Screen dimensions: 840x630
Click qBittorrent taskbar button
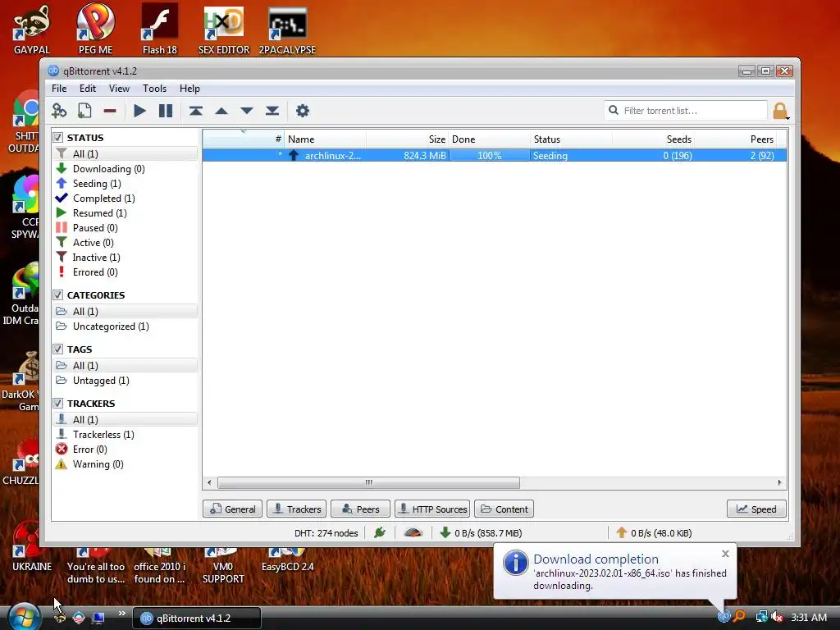[x=197, y=619]
